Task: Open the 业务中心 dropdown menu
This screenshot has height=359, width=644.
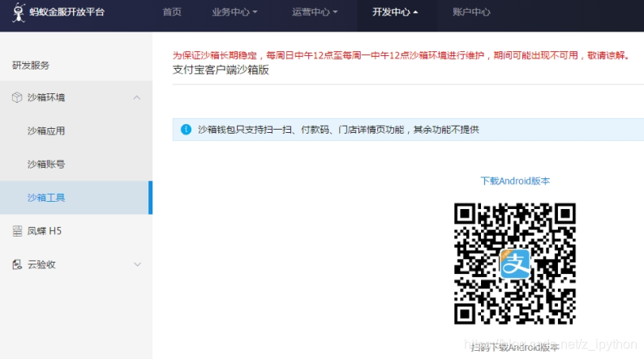Action: coord(234,12)
